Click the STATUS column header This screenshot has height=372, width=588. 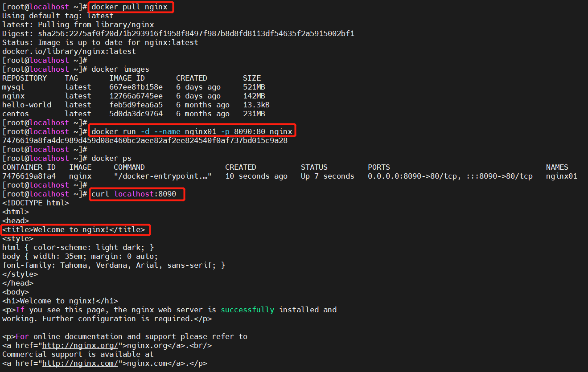(x=314, y=167)
